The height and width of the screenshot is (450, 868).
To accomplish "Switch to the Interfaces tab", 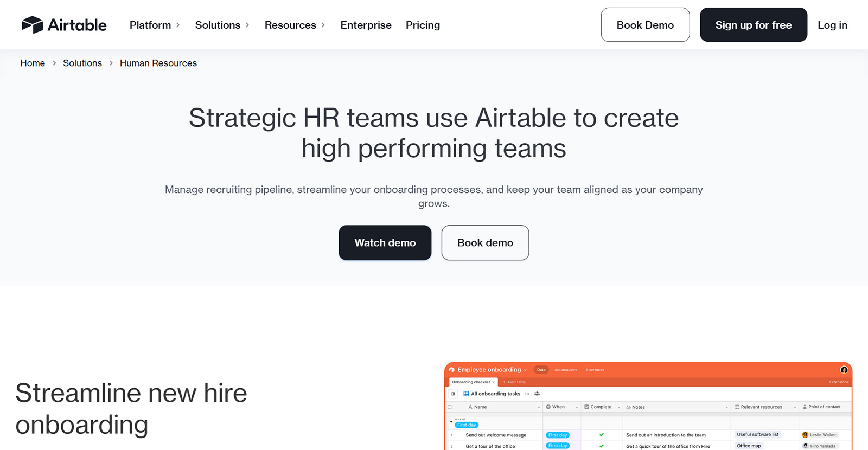I will click(x=595, y=370).
